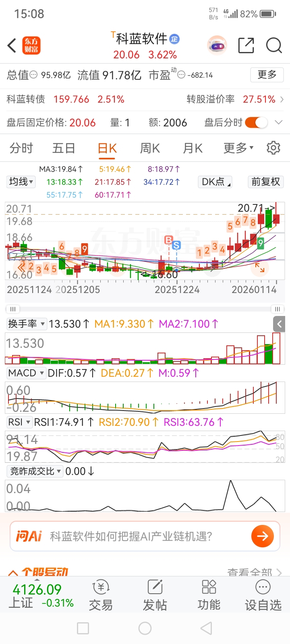Expand the after-hours row chevron
Image resolution: width=290 pixels, height=644 pixels.
click(x=279, y=122)
